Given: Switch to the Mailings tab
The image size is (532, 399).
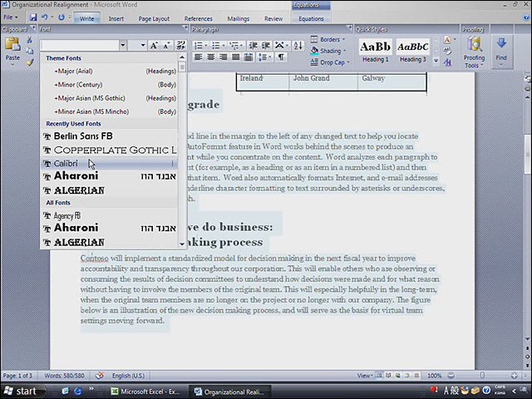Looking at the screenshot, I should point(239,18).
